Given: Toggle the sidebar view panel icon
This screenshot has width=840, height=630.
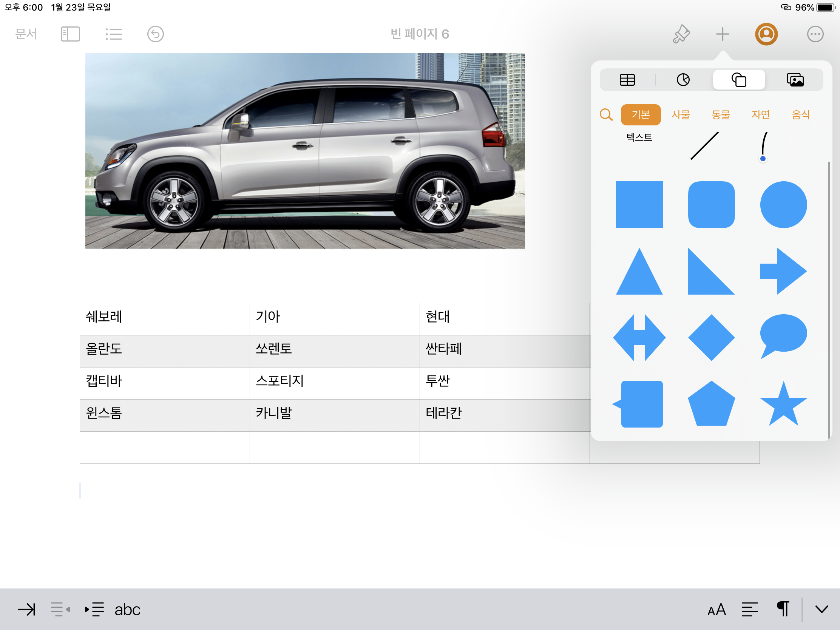Looking at the screenshot, I should click(x=70, y=34).
